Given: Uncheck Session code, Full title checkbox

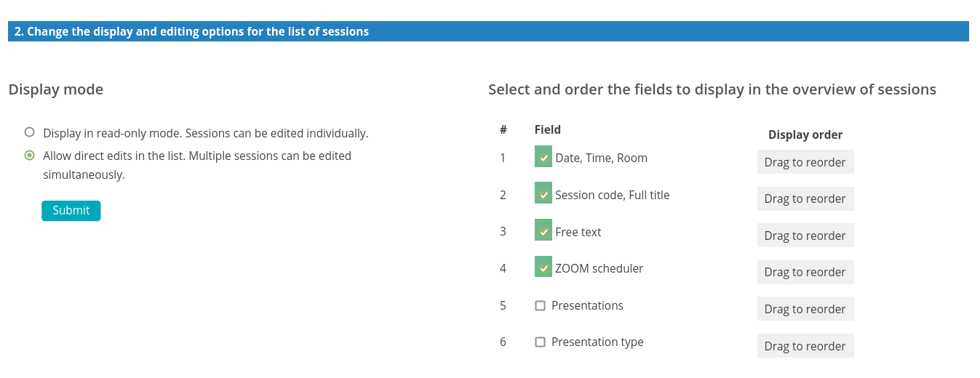Looking at the screenshot, I should pos(543,193).
